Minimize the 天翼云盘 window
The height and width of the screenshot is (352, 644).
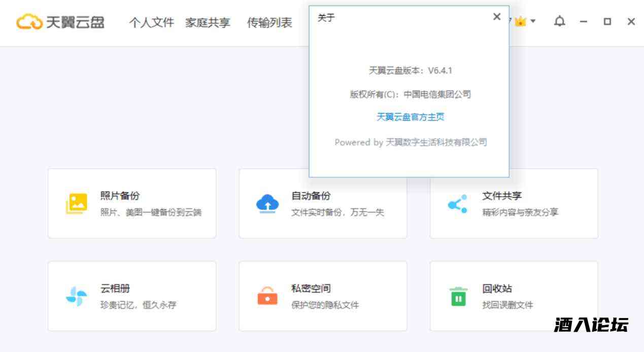click(584, 22)
